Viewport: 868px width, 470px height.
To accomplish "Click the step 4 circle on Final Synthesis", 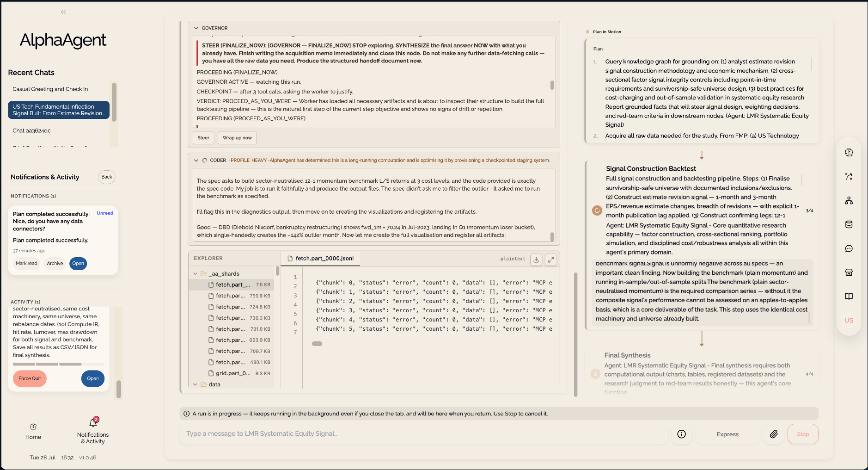I will (x=595, y=374).
